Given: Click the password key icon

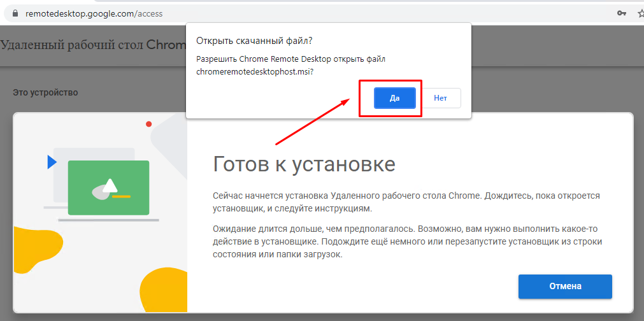Looking at the screenshot, I should click(622, 13).
